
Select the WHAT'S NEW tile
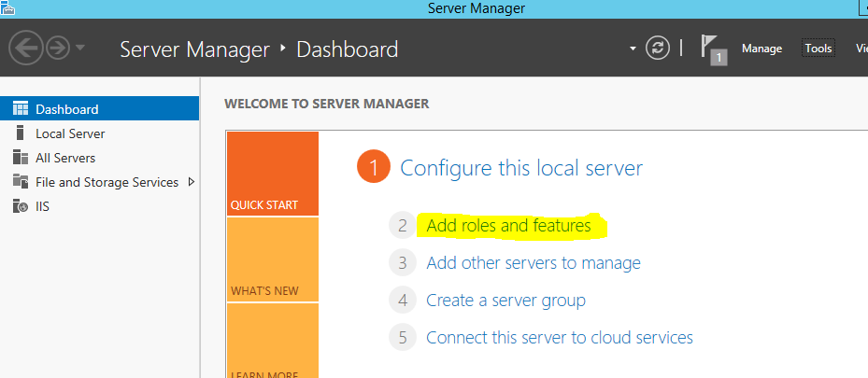[x=272, y=259]
